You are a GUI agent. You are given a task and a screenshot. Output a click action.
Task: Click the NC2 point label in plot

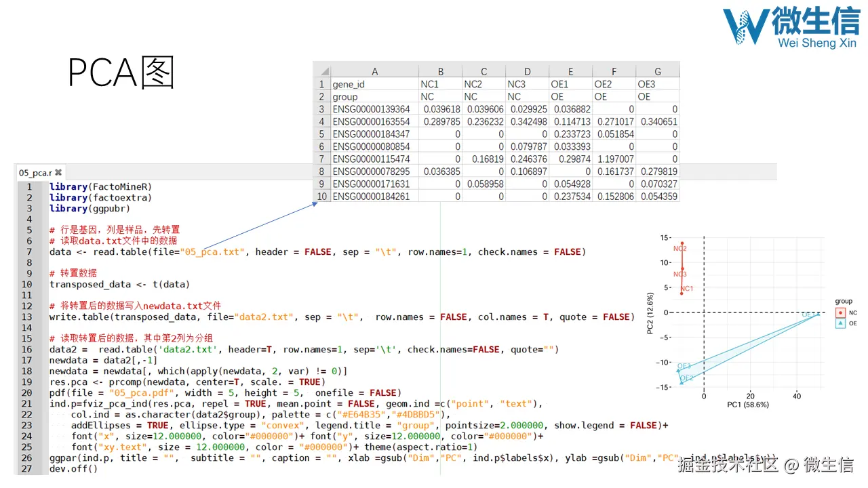(x=680, y=249)
